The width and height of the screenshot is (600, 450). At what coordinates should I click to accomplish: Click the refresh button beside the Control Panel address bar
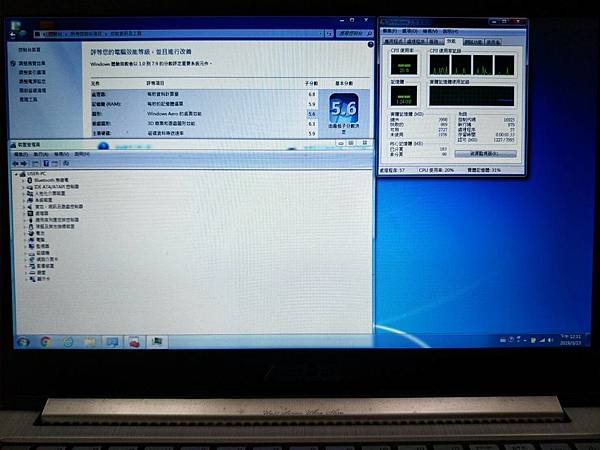(329, 34)
